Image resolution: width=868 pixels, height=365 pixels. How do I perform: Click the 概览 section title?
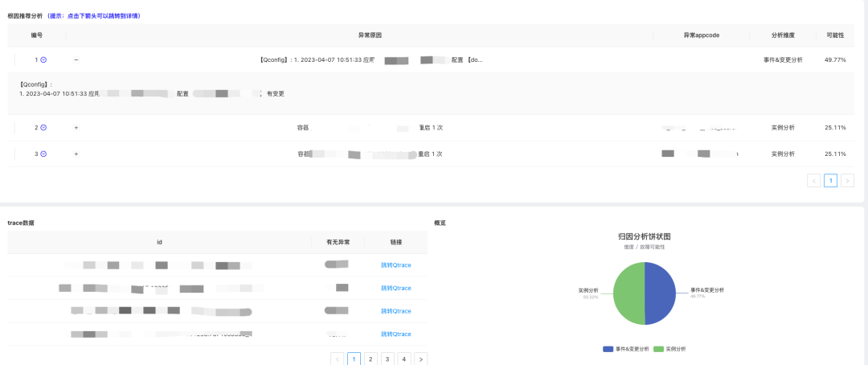coord(440,223)
